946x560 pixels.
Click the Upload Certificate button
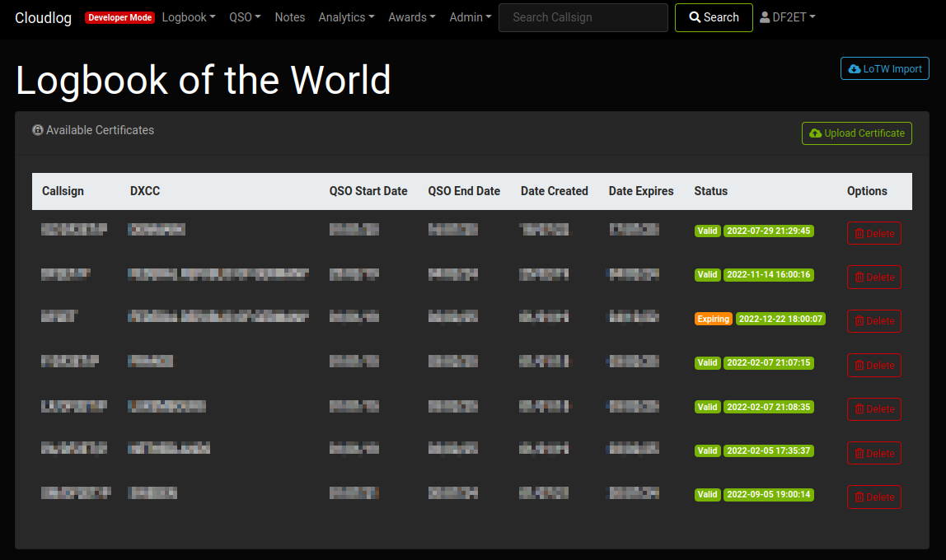[x=857, y=133]
